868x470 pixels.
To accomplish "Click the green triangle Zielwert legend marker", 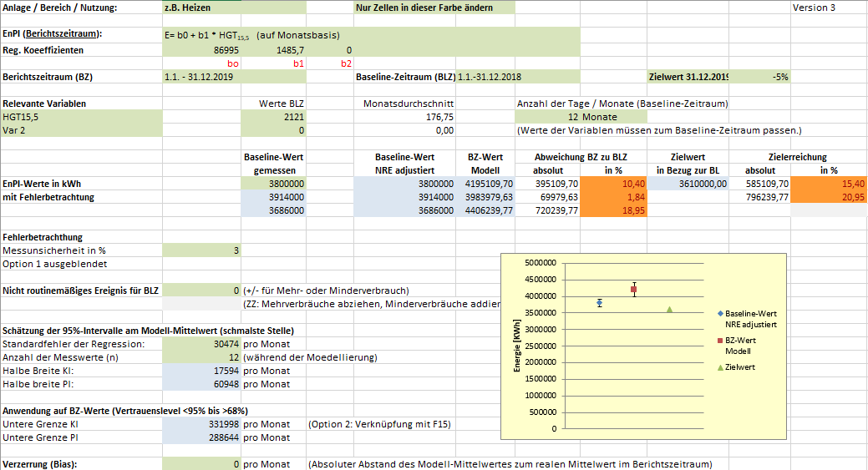I will 720,367.
